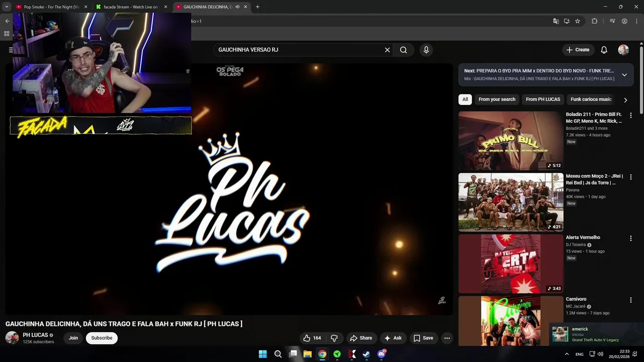Viewport: 644px width, 362px height.
Task: Go back in browser history
Action: [x=7, y=21]
